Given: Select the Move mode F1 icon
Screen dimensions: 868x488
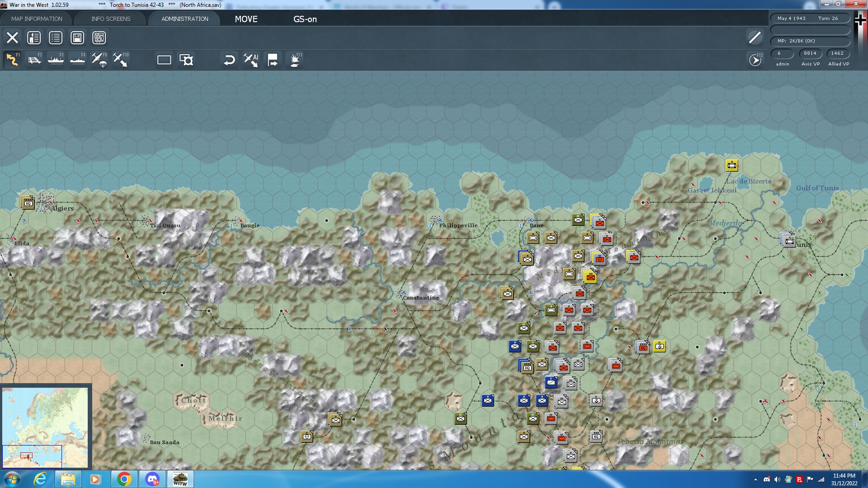Looking at the screenshot, I should coord(12,60).
